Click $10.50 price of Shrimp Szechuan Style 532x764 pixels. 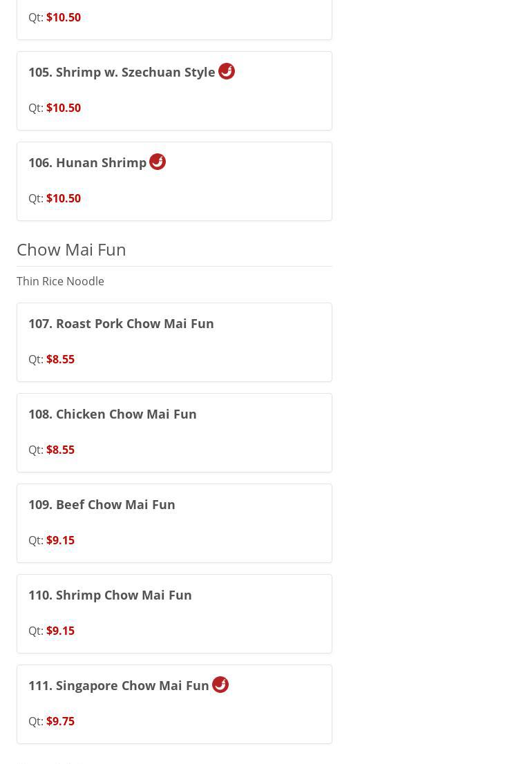click(x=64, y=108)
